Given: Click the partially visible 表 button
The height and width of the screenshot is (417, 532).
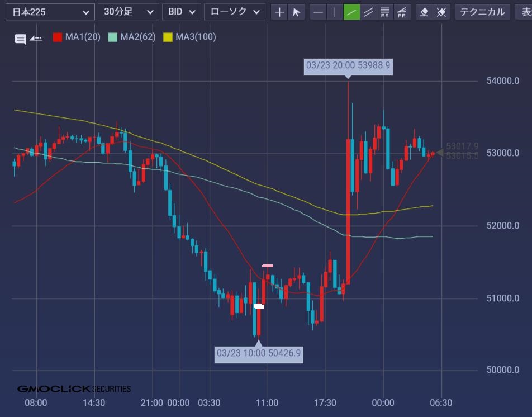Looking at the screenshot, I should pyautogui.click(x=524, y=12).
